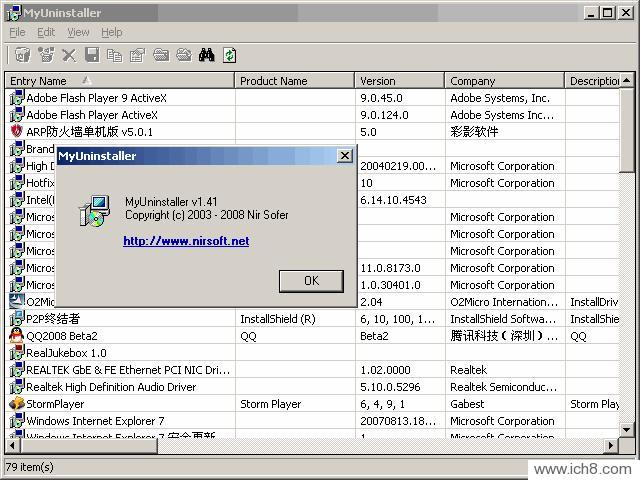Open the File menu
The image size is (640, 480).
tap(17, 32)
